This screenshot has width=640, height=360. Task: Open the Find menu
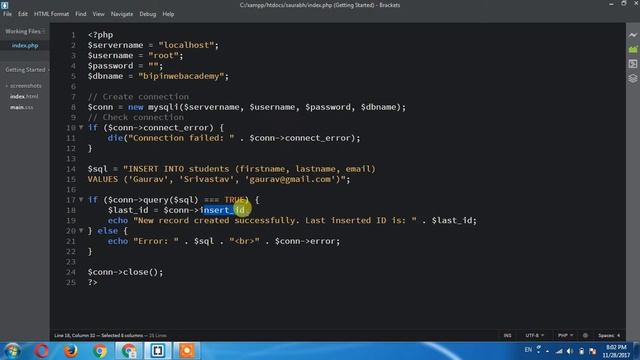click(x=80, y=14)
